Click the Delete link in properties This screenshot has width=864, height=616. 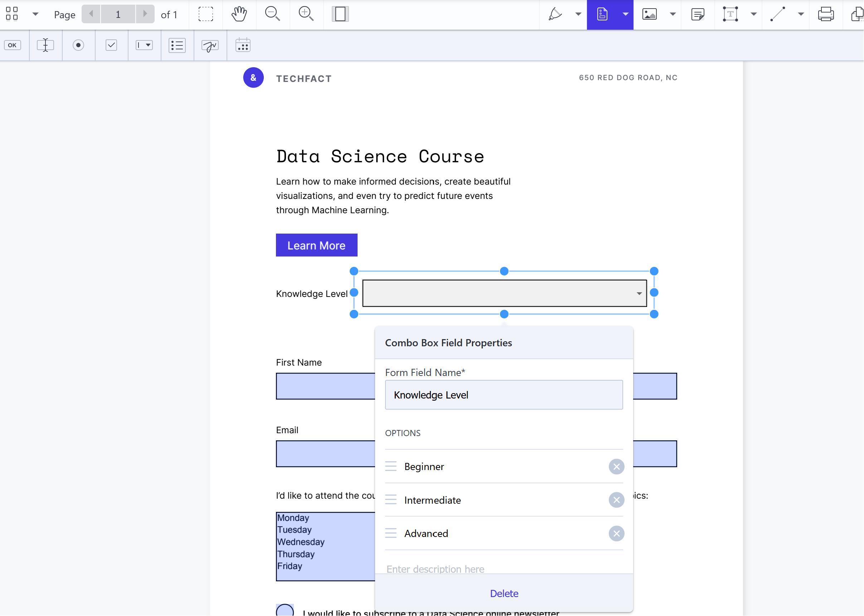tap(504, 593)
